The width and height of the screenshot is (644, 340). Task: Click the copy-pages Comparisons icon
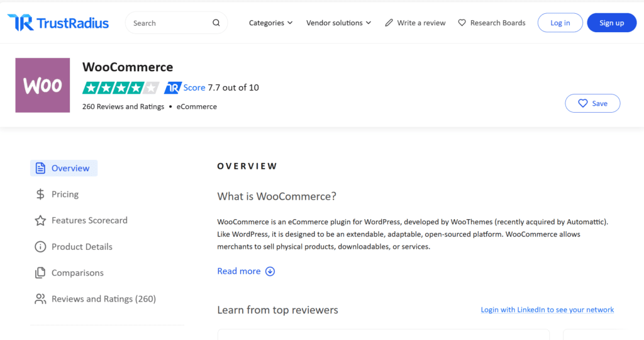tap(40, 273)
